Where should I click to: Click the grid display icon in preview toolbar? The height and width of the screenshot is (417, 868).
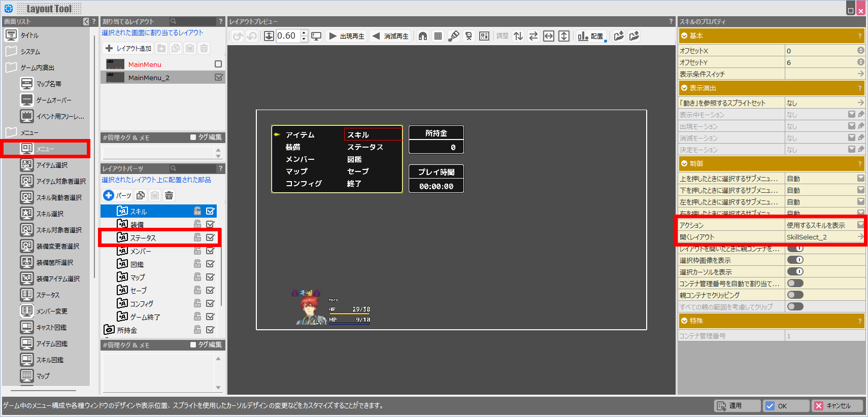[x=438, y=36]
